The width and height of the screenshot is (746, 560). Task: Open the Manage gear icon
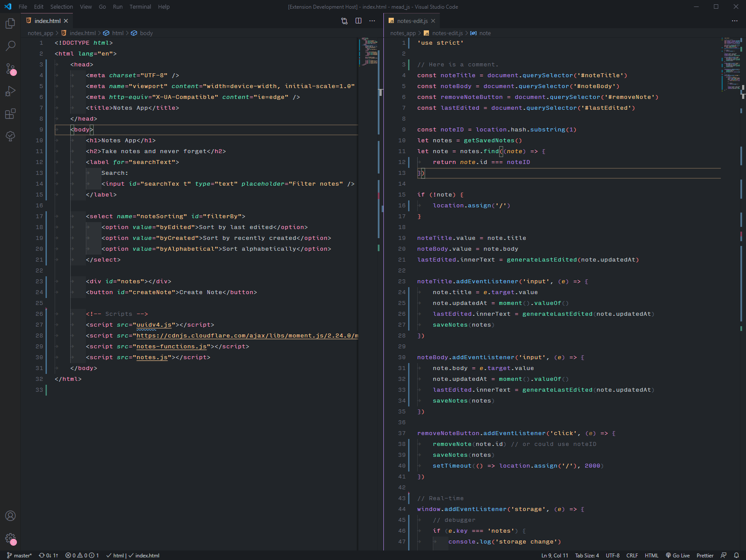click(x=10, y=539)
